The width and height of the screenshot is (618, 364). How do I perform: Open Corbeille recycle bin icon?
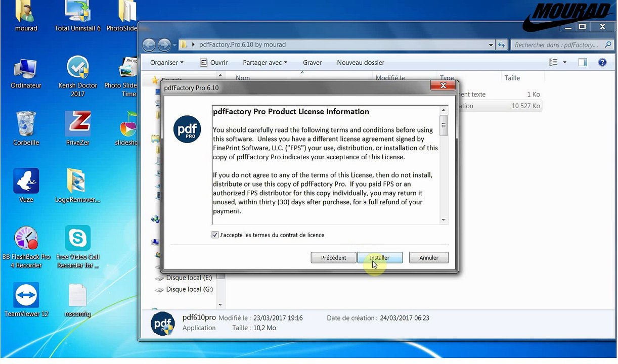pyautogui.click(x=26, y=129)
